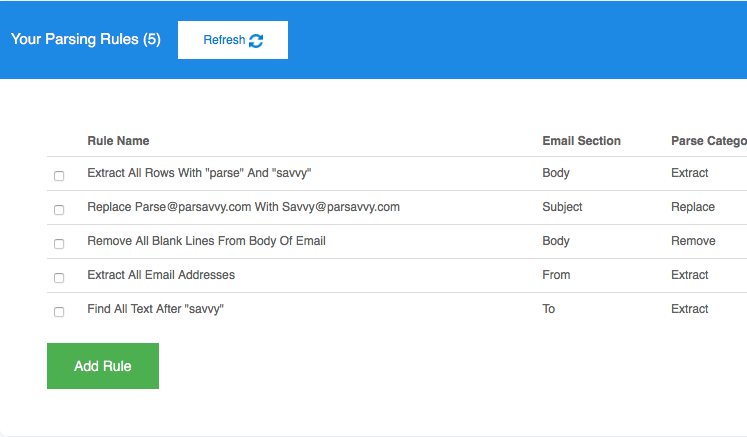Tick checkbox for Replace Parse@parsavvy.com rule

point(59,210)
